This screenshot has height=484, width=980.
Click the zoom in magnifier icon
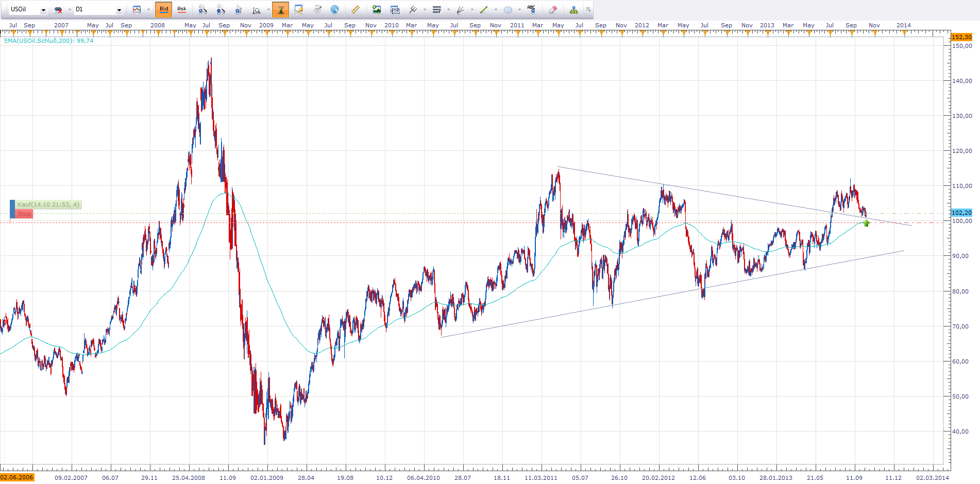[202, 9]
